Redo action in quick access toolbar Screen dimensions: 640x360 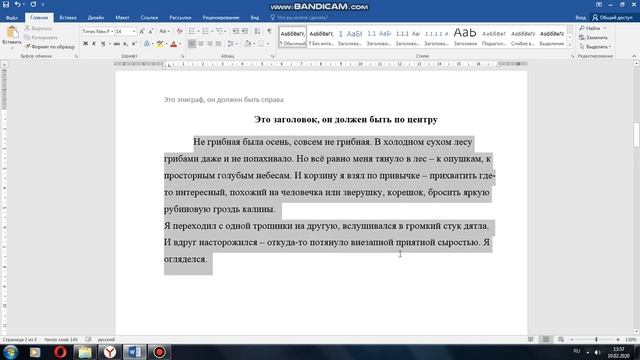click(33, 4)
